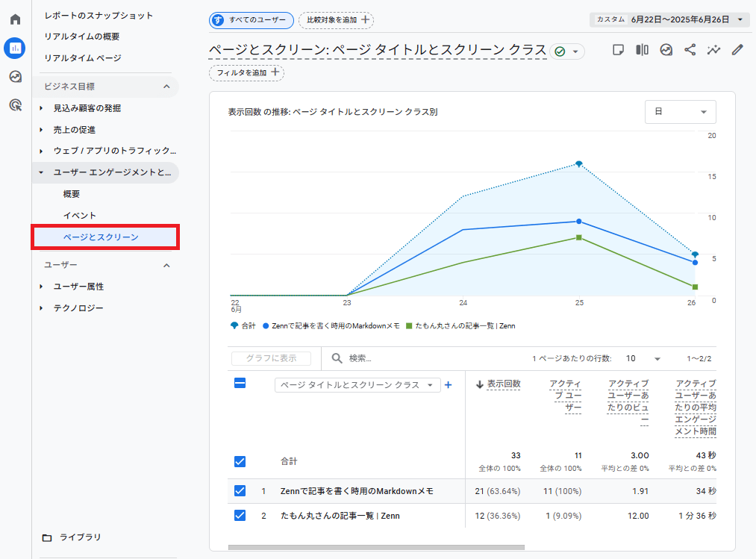Open the Advertising icon in left rail
756x559 pixels.
click(x=16, y=104)
